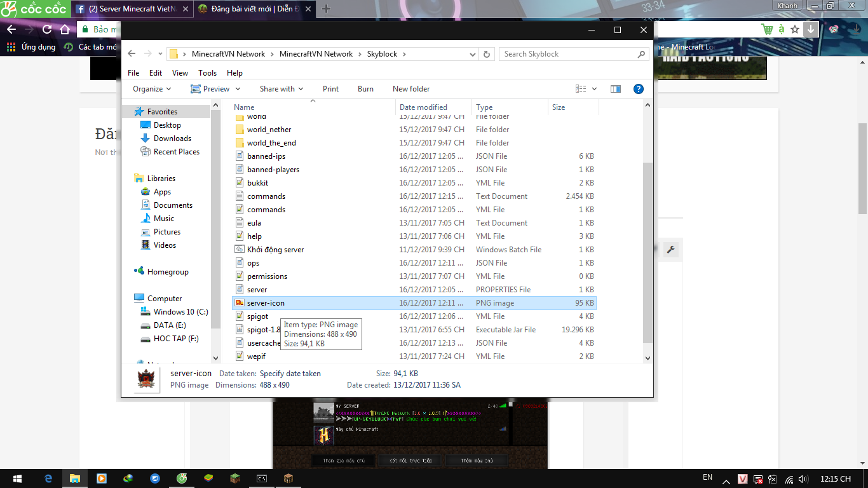Open the Organize dropdown
Screen dimensions: 868x488
[x=152, y=89]
